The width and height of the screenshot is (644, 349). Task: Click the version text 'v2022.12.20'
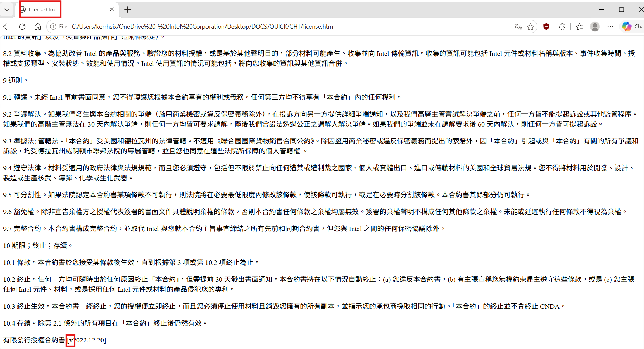[86, 340]
